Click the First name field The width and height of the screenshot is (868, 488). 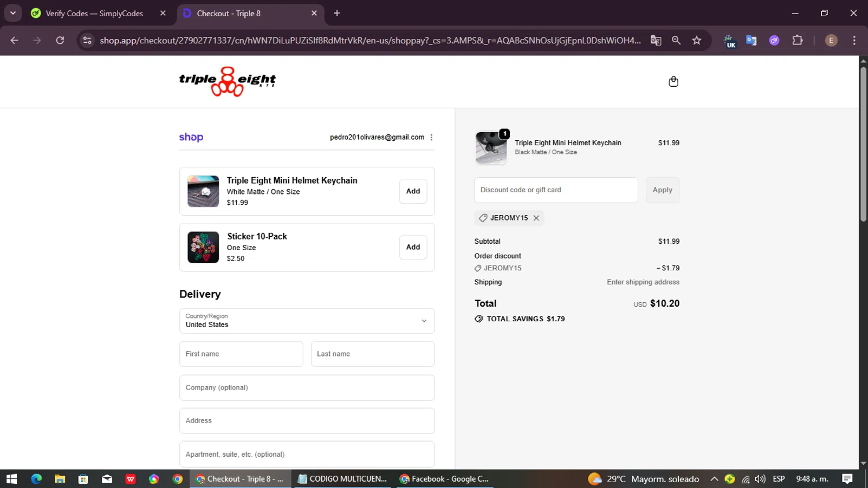[241, 354]
